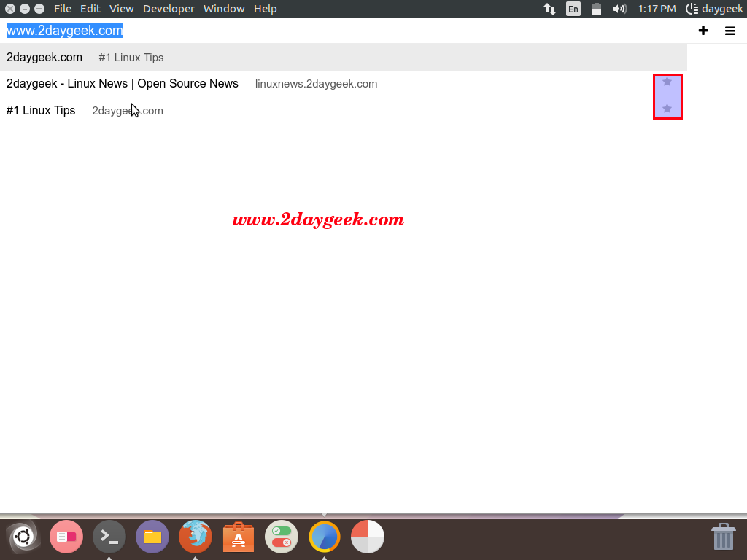Click the 1:17 PM clock
Screen dimensions: 747x560
(x=657, y=9)
